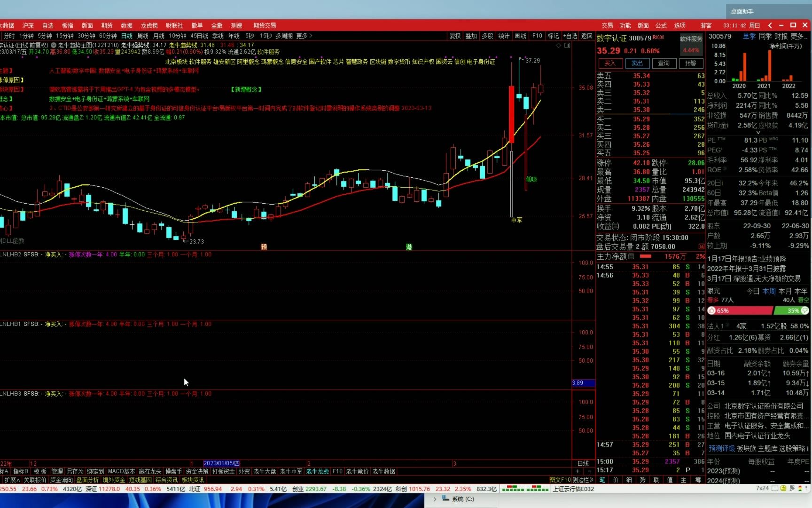This screenshot has height=508, width=812.
Task: Open the 公式 formula menu
Action: [661, 25]
